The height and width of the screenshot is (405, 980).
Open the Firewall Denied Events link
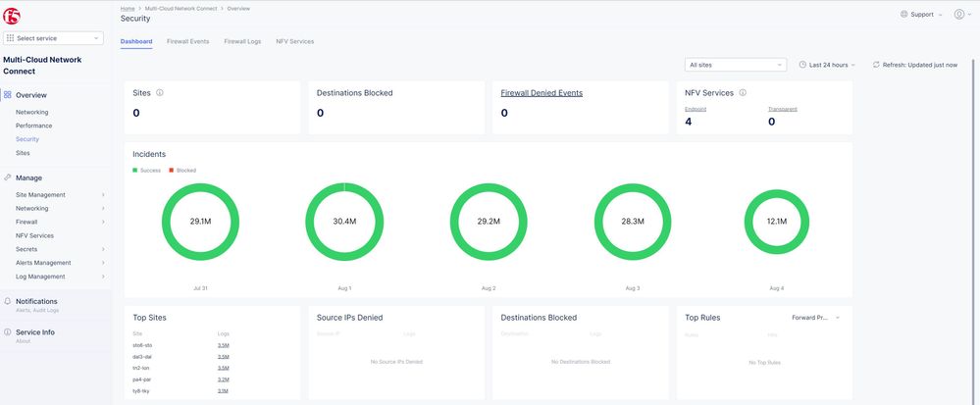(542, 93)
